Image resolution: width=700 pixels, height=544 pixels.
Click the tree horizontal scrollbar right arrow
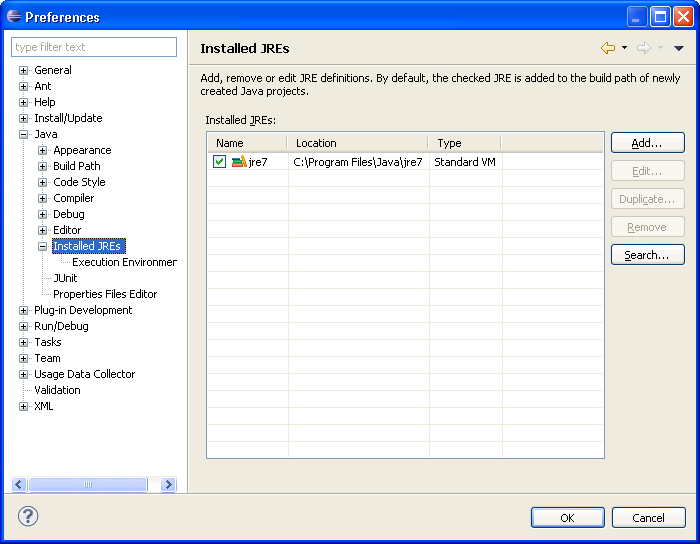(168, 484)
